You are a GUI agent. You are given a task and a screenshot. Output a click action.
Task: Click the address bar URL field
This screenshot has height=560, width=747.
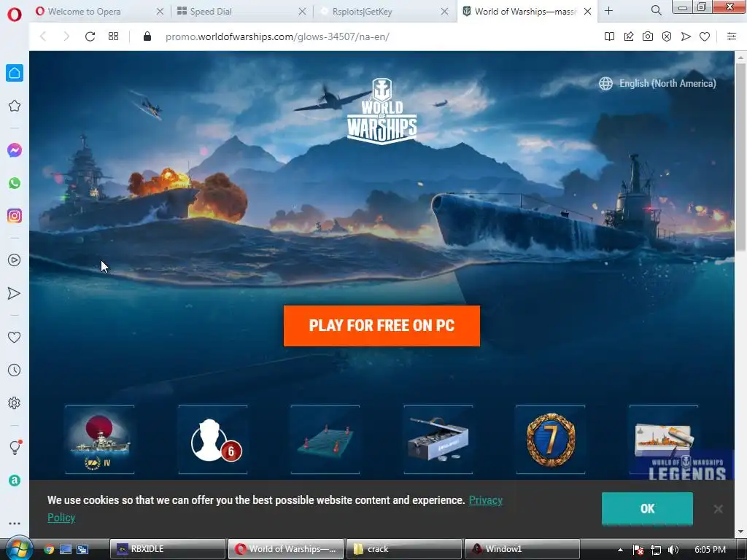pos(376,36)
